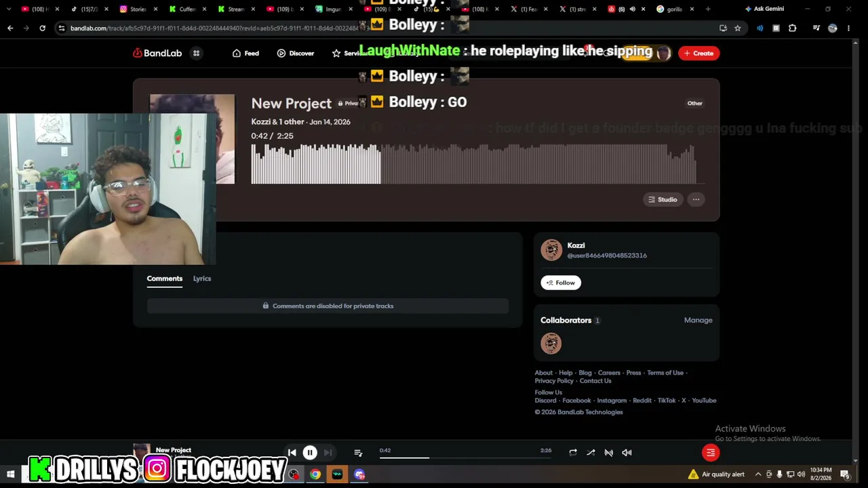Go to the Feed page
This screenshot has width=868, height=488.
point(245,53)
